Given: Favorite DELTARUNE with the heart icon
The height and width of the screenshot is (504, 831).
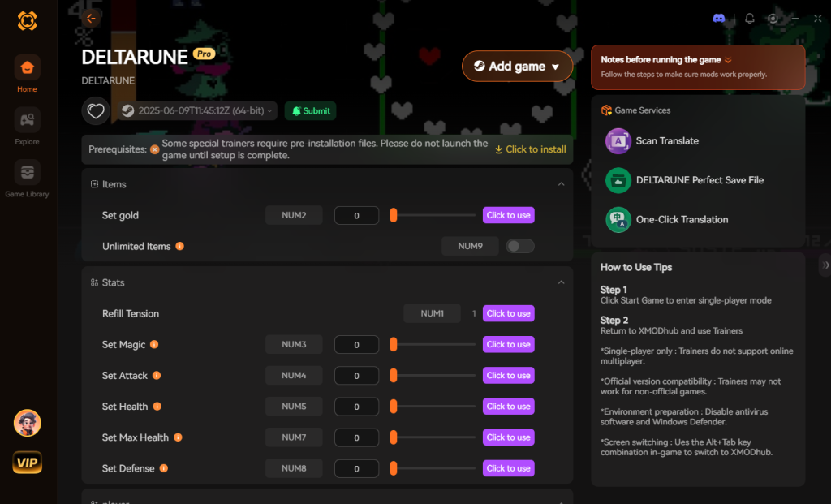Looking at the screenshot, I should pos(96,111).
